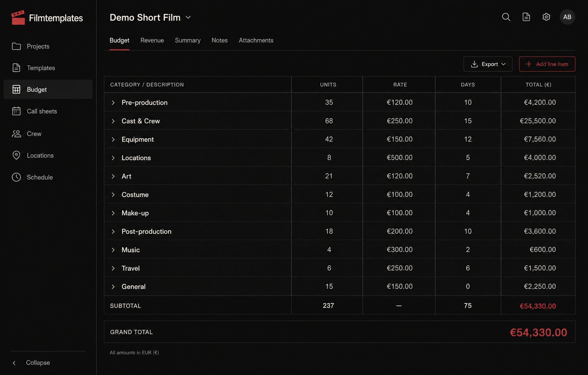The width and height of the screenshot is (588, 375).
Task: Click the €7,560.00 Equipment total
Action: 540,139
